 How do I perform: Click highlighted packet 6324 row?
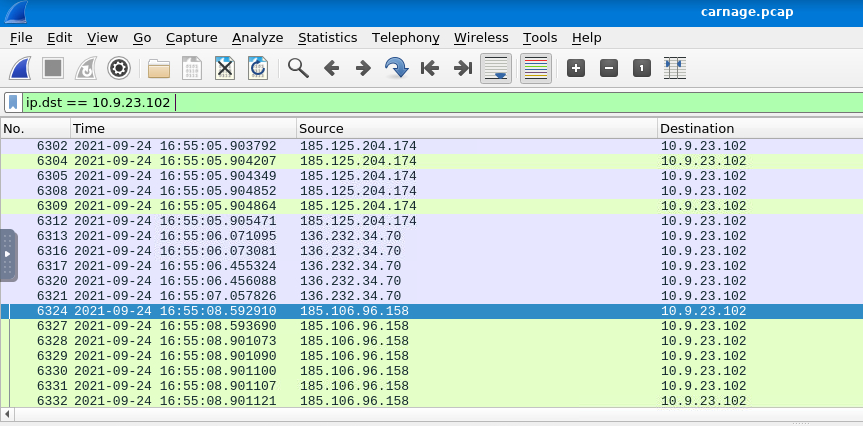point(432,311)
